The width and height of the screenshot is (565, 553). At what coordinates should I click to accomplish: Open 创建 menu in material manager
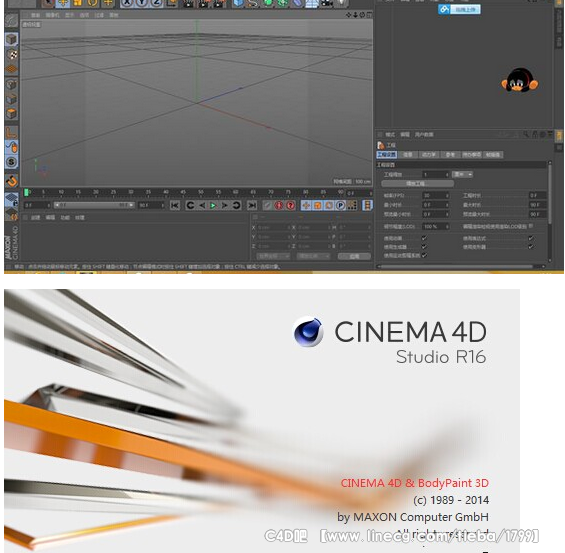point(36,218)
